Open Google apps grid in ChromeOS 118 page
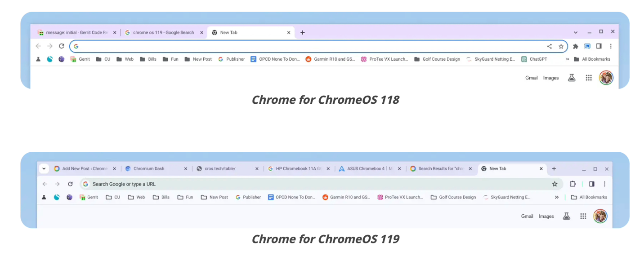Screen dimensions: 644x265 pyautogui.click(x=588, y=78)
